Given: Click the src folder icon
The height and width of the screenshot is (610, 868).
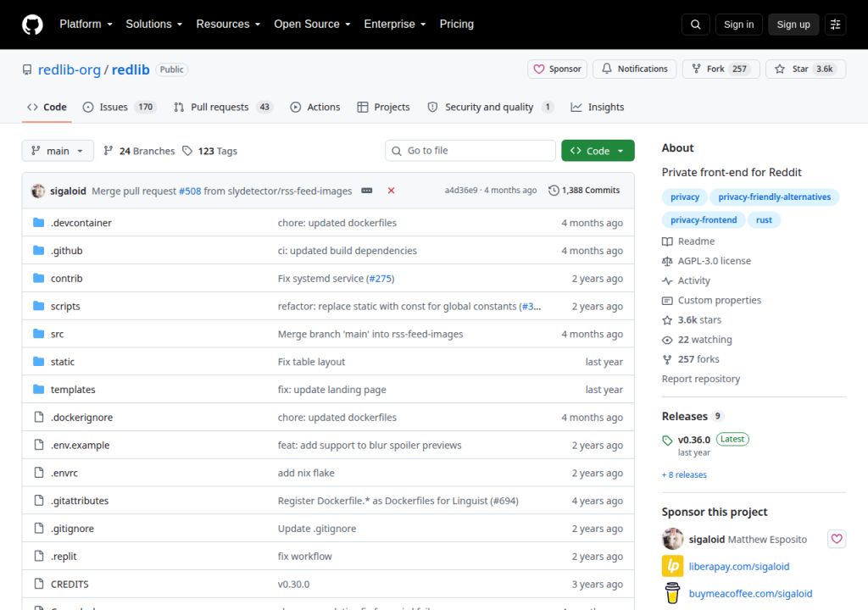Looking at the screenshot, I should click(x=38, y=333).
